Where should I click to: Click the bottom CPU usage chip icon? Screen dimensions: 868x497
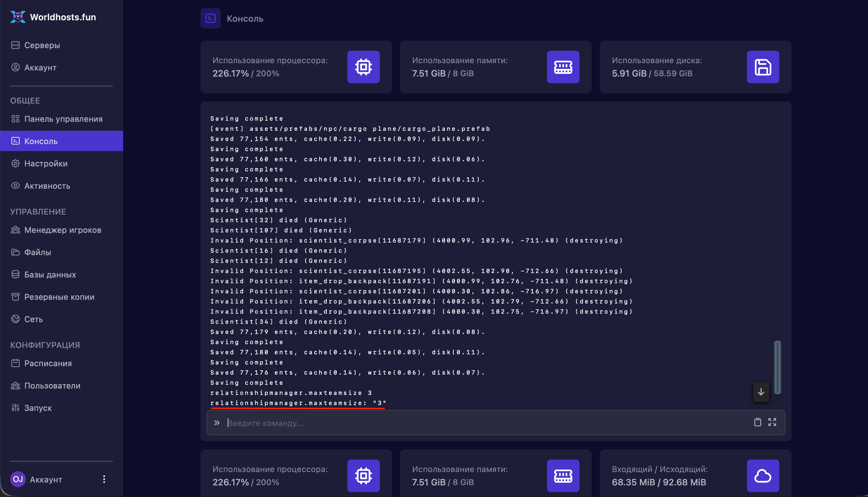coord(363,476)
